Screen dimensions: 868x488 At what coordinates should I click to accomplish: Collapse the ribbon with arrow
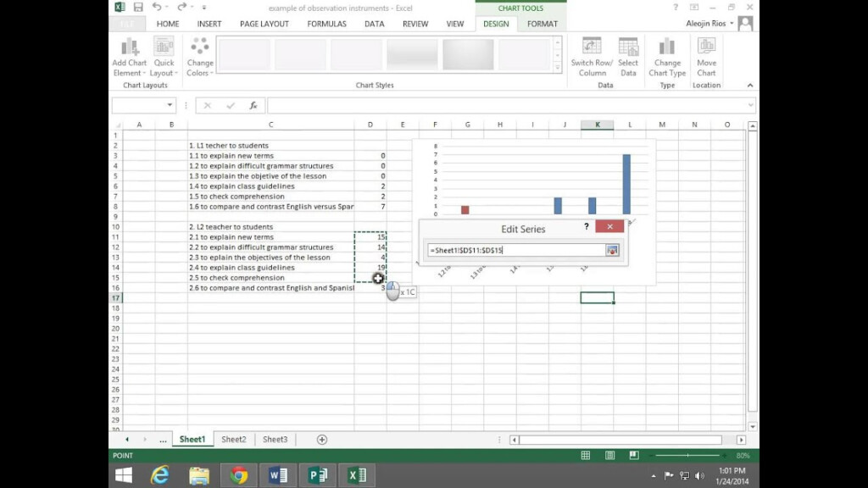pos(750,86)
